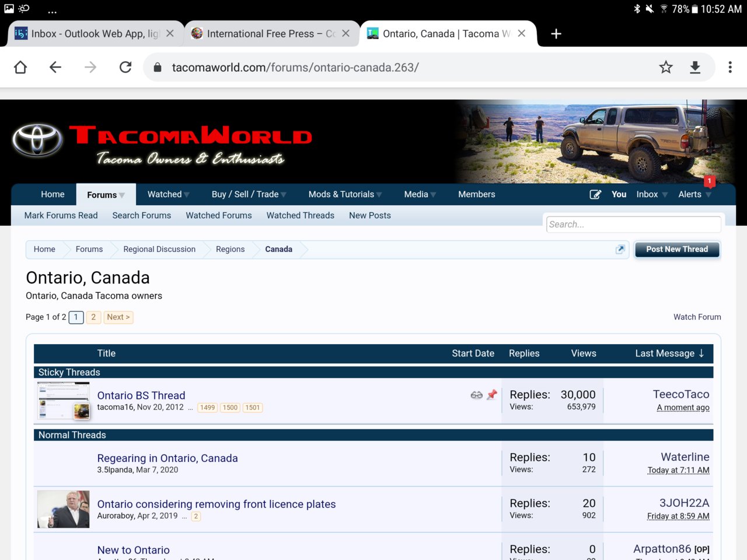Expand the Watched menu dropdown
Image resolution: width=747 pixels, height=560 pixels.
click(187, 194)
